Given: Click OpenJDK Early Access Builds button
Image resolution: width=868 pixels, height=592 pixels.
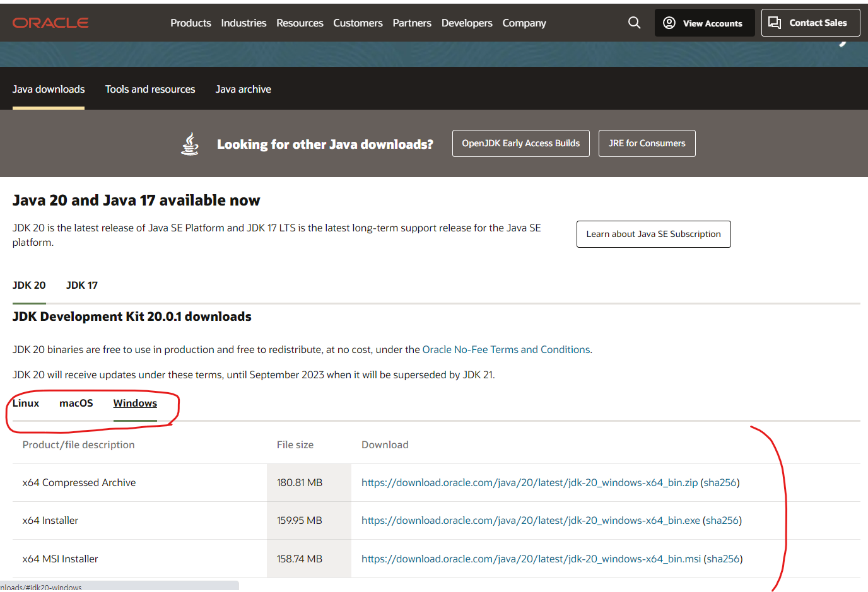Looking at the screenshot, I should [521, 144].
